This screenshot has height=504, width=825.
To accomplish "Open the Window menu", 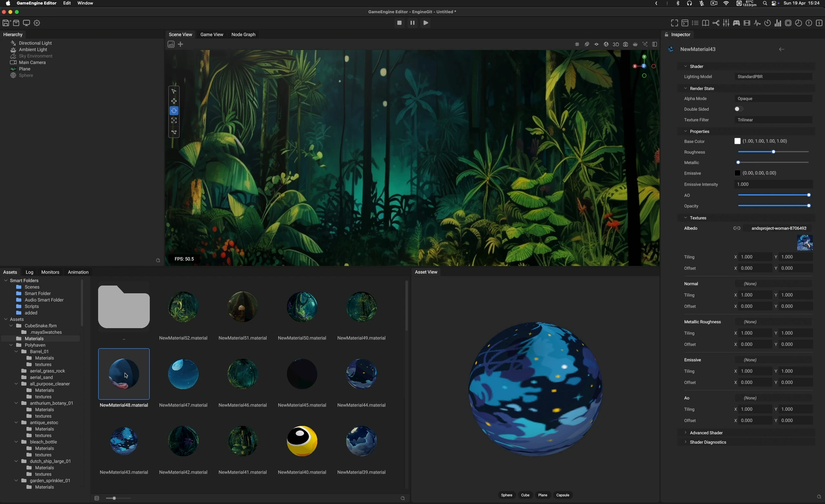I will (x=86, y=3).
